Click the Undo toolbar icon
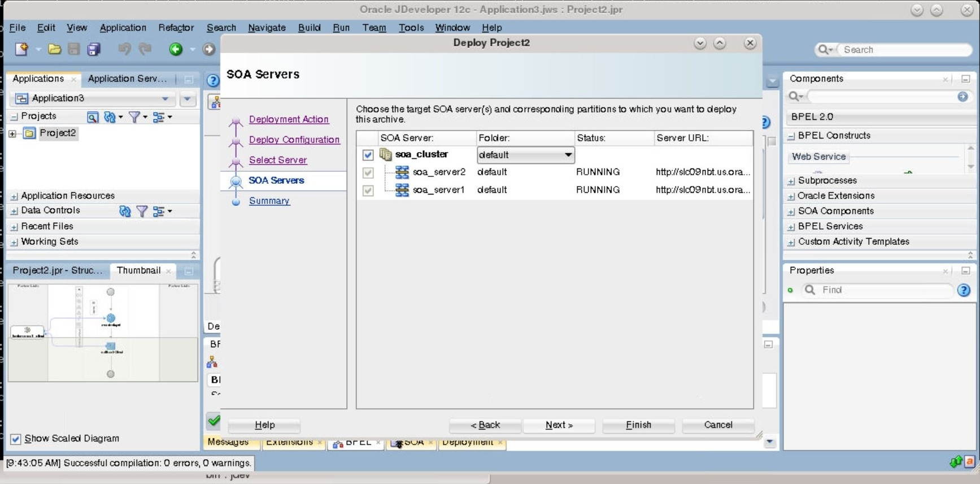 click(x=124, y=49)
